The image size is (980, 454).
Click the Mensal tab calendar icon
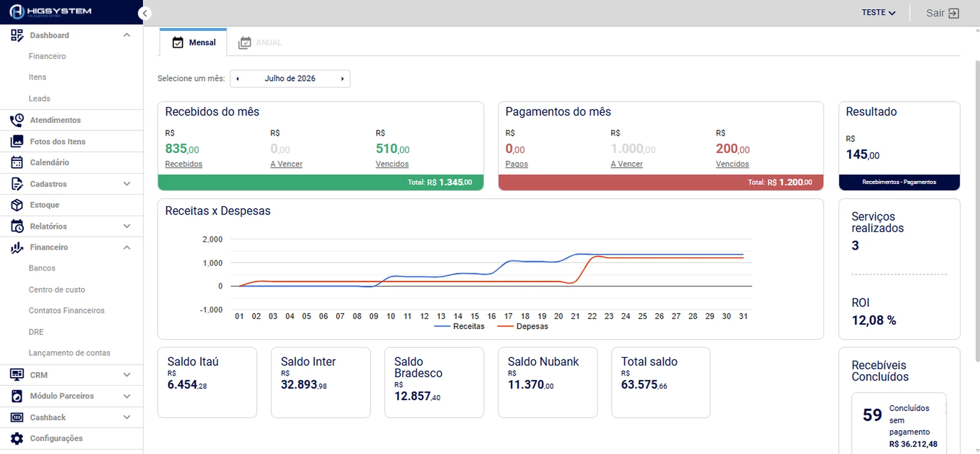pyautogui.click(x=178, y=43)
